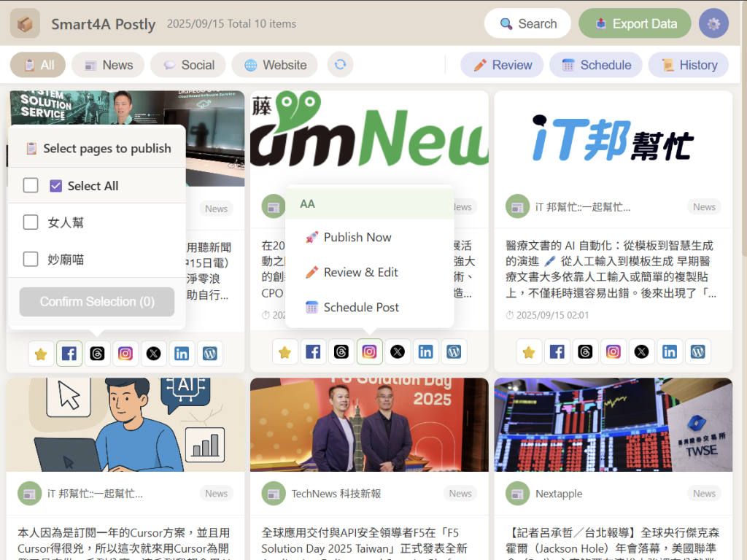Click Threads icon on first card
This screenshot has height=560, width=747.
[x=97, y=354]
